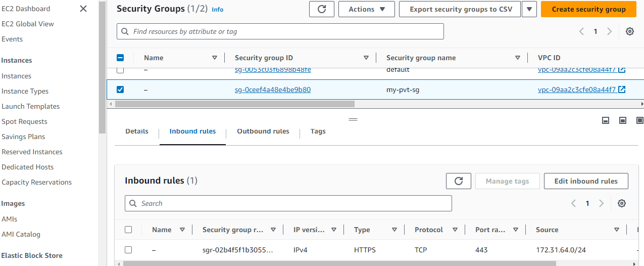Viewport: 644px width, 266px height.
Task: Switch to the Outbound rules tab
Action: tap(263, 131)
